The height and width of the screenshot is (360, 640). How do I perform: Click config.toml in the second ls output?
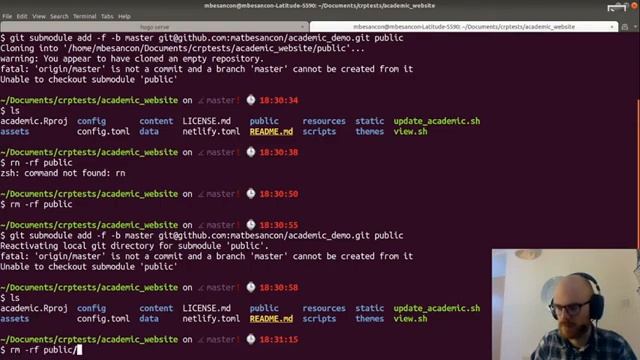tap(103, 318)
